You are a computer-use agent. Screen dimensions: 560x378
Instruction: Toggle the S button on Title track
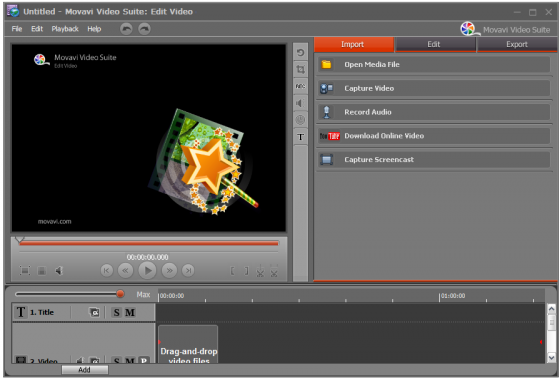(x=116, y=313)
